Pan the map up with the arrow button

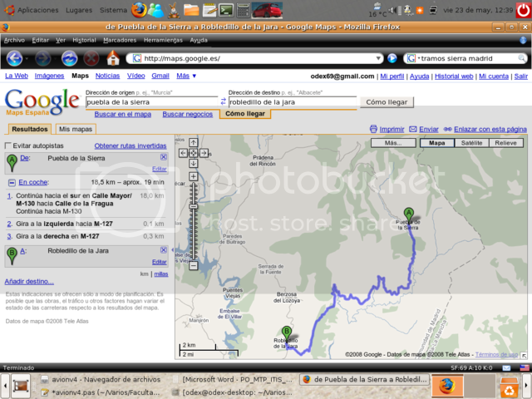coord(193,143)
